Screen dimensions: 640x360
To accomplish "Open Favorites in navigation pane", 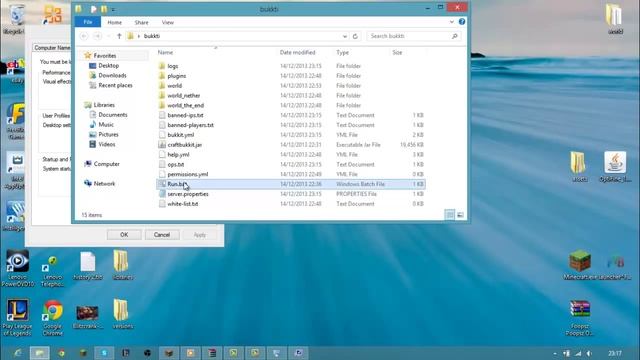I will click(x=104, y=56).
